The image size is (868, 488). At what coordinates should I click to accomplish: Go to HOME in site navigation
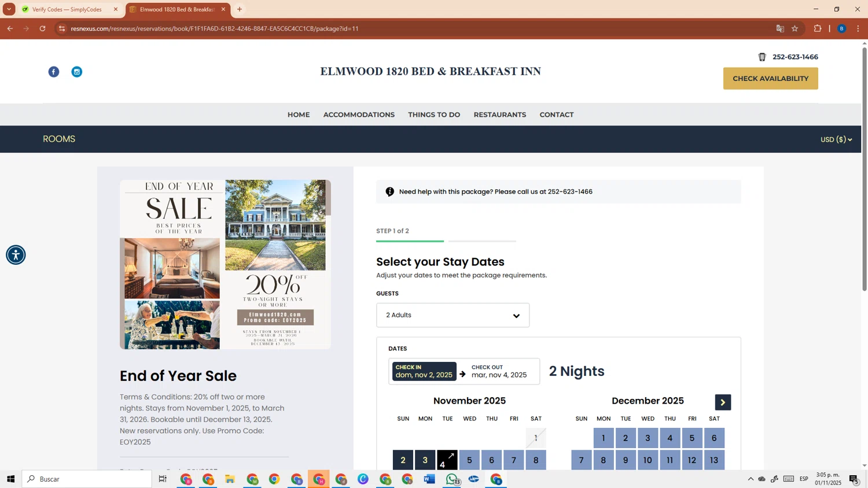299,114
